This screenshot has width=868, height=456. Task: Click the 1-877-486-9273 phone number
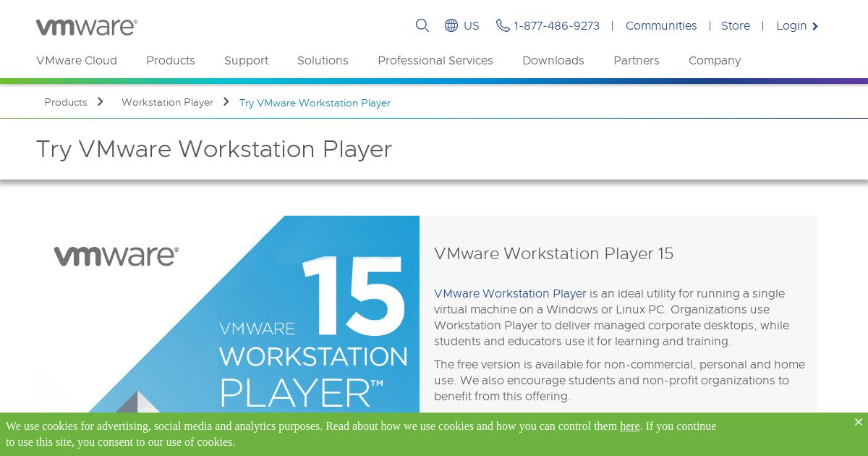[557, 26]
